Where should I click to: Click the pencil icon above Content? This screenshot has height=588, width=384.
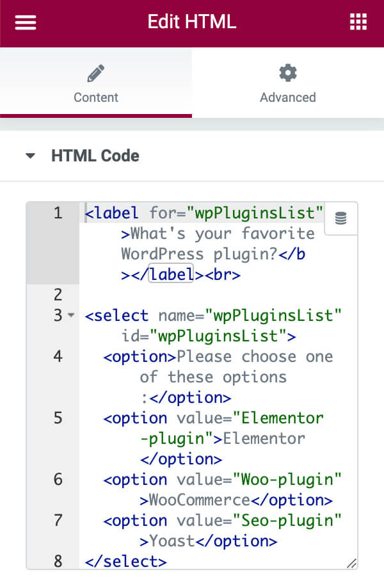point(95,72)
